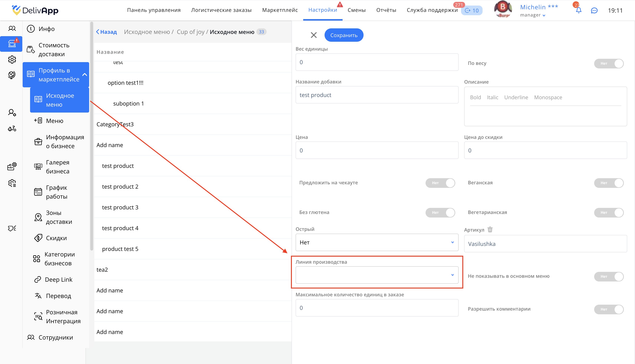Open the chat messages icon
This screenshot has width=635, height=364.
tap(594, 11)
